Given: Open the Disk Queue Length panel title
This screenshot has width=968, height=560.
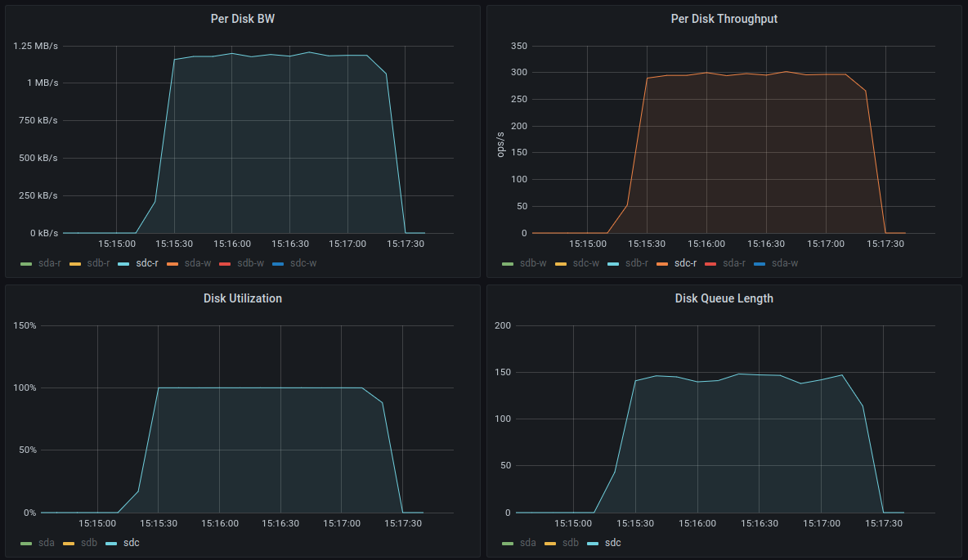Looking at the screenshot, I should (x=724, y=299).
